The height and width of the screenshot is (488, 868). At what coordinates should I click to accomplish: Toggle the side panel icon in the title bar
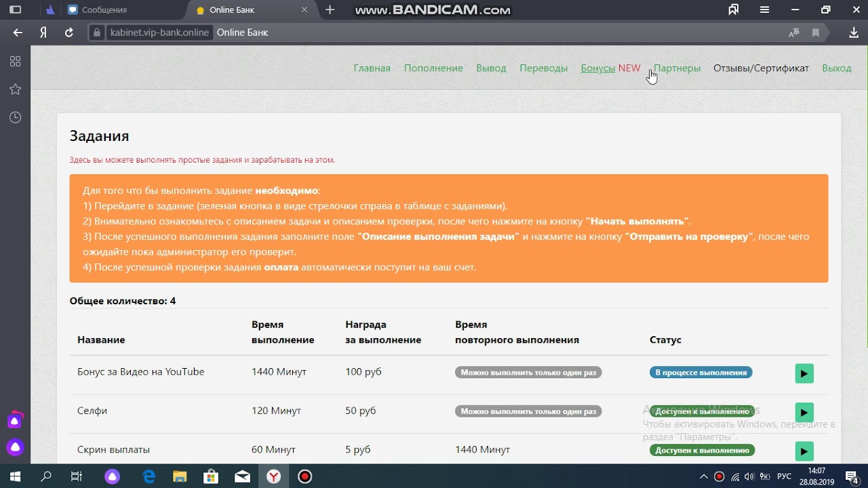15,10
